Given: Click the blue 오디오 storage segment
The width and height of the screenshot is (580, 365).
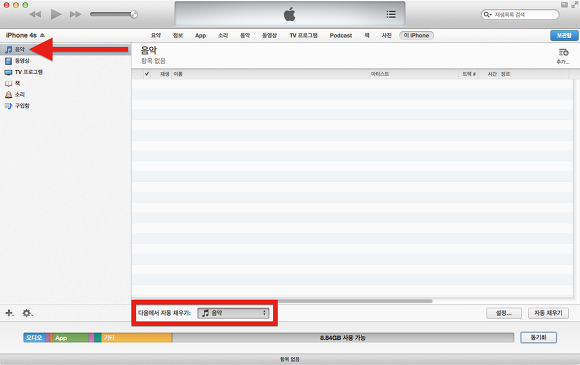Looking at the screenshot, I should (34, 337).
